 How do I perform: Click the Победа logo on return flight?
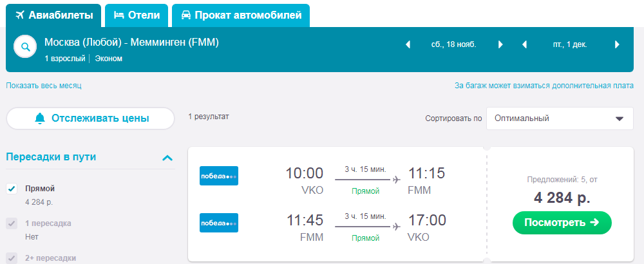(219, 223)
